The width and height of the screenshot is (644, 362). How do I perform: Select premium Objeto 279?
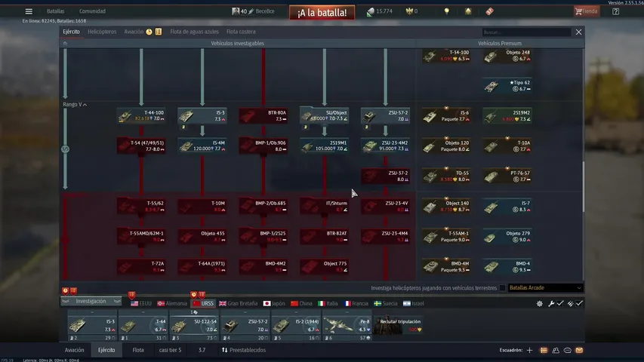(507, 236)
